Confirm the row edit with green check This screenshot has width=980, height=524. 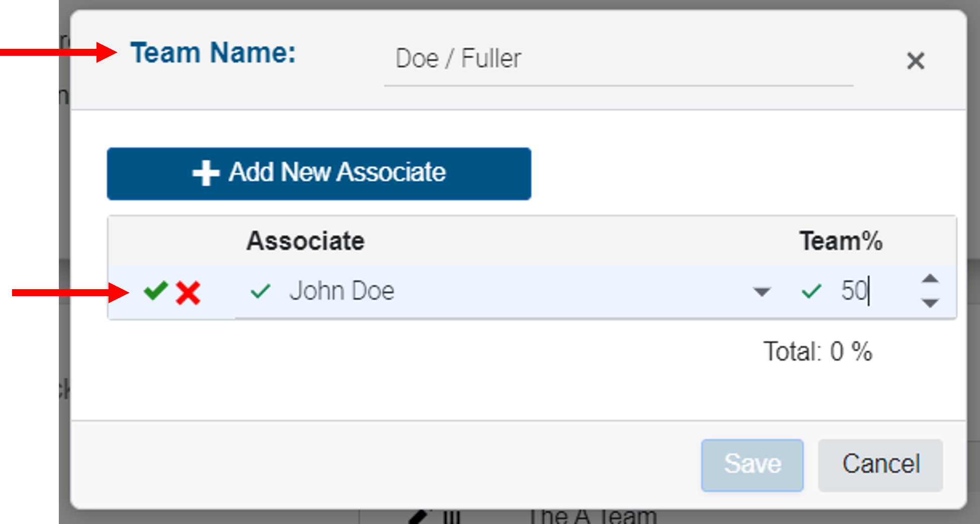coord(155,291)
